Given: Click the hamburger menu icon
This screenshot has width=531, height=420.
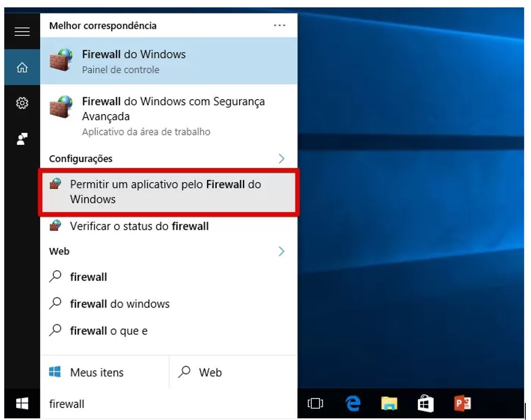Looking at the screenshot, I should click(x=22, y=32).
